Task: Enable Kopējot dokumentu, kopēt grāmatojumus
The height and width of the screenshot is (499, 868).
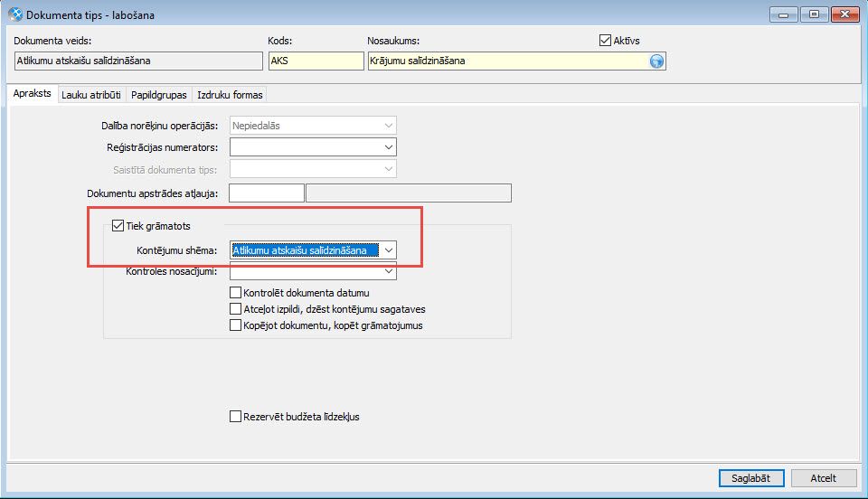Action: tap(235, 325)
